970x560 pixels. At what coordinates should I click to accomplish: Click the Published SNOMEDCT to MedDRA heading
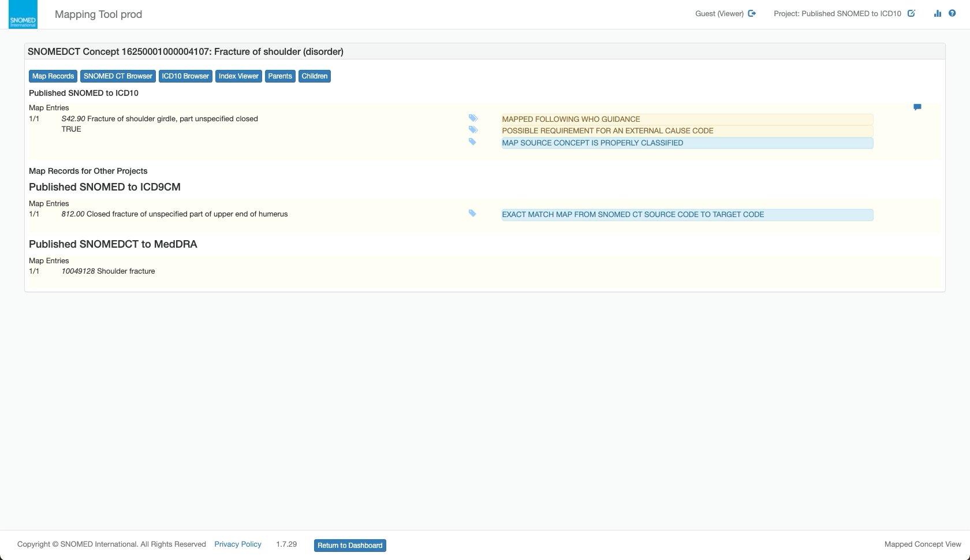pyautogui.click(x=113, y=244)
